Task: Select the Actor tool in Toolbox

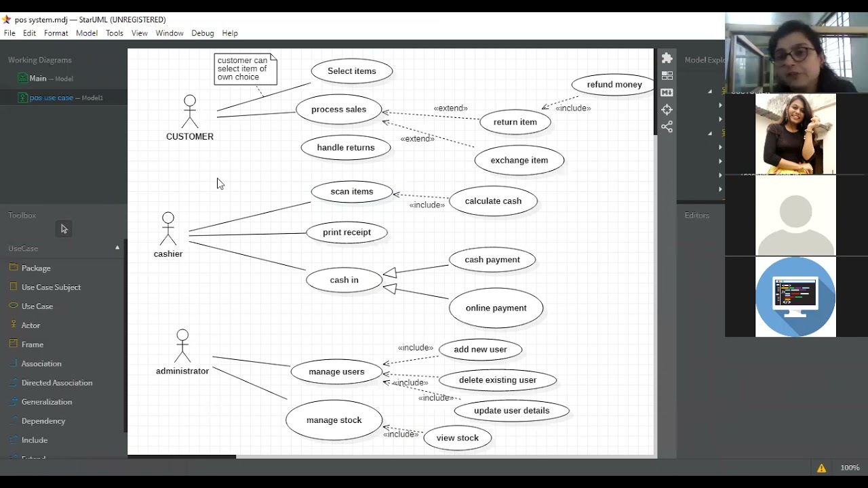Action: point(31,325)
